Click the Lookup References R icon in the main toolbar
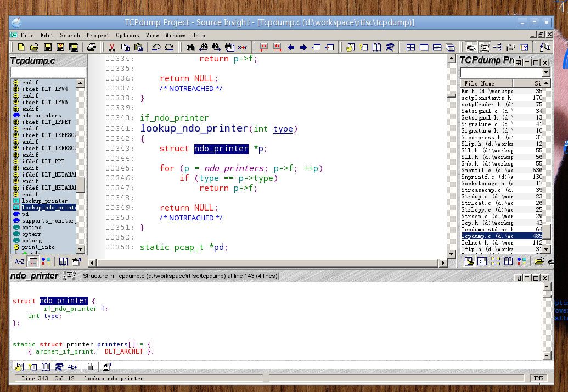Screen dimensions: 568x392 (x=390, y=47)
